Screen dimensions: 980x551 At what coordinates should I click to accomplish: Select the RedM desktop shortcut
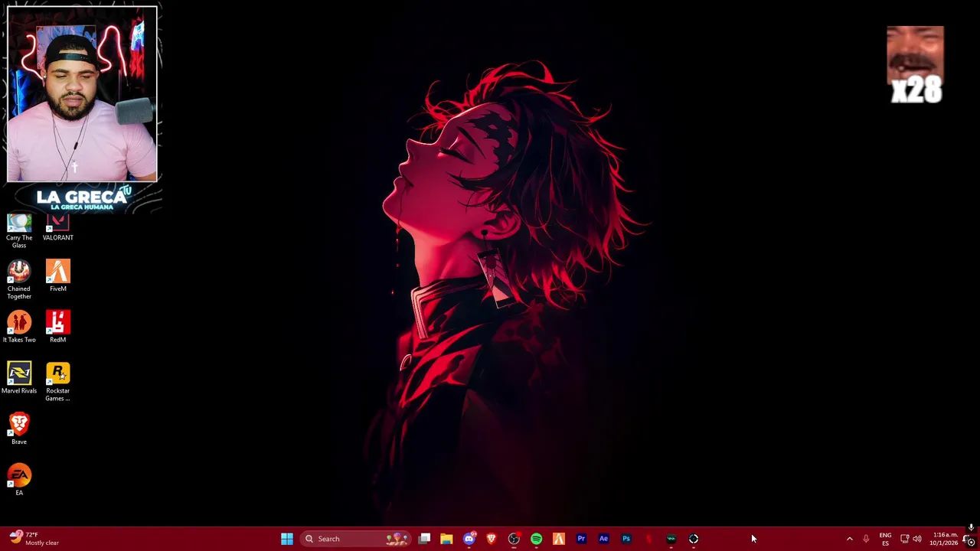tap(58, 328)
